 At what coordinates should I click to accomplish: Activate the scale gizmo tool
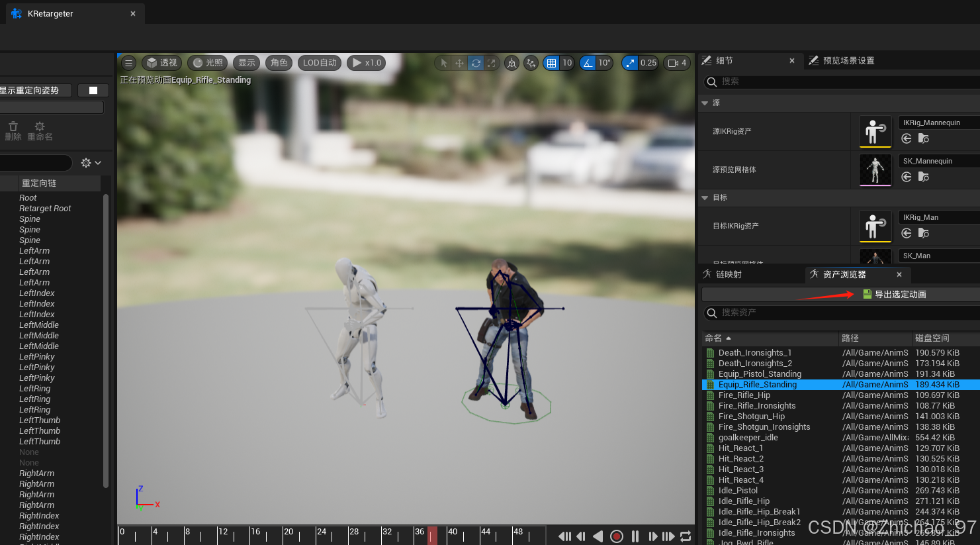491,63
